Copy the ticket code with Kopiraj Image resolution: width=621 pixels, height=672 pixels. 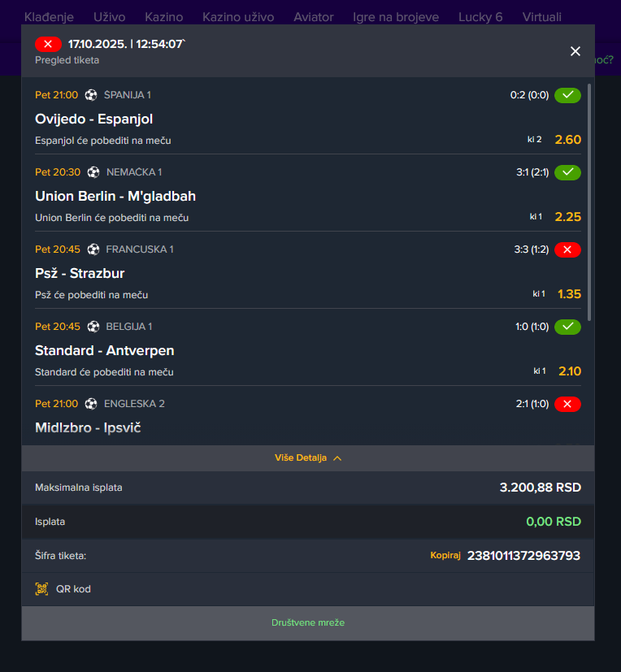point(445,556)
